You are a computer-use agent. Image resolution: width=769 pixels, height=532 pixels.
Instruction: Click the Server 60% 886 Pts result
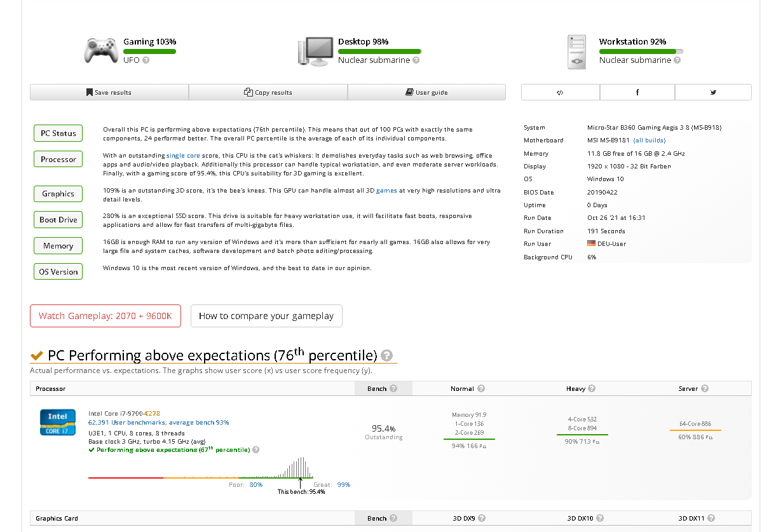[x=695, y=437]
